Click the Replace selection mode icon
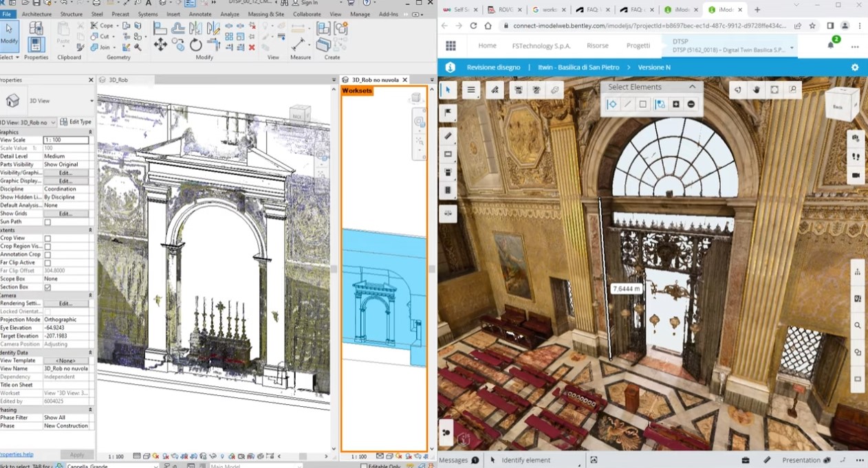 pos(660,104)
